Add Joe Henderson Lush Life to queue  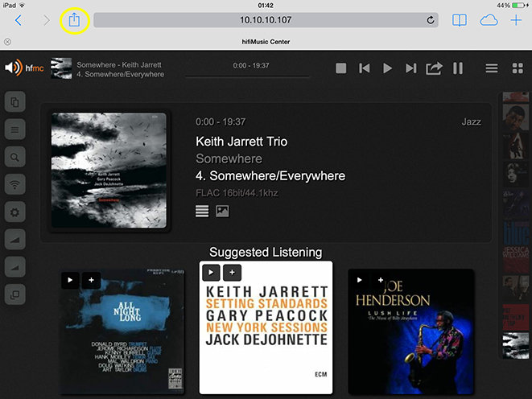pos(381,280)
